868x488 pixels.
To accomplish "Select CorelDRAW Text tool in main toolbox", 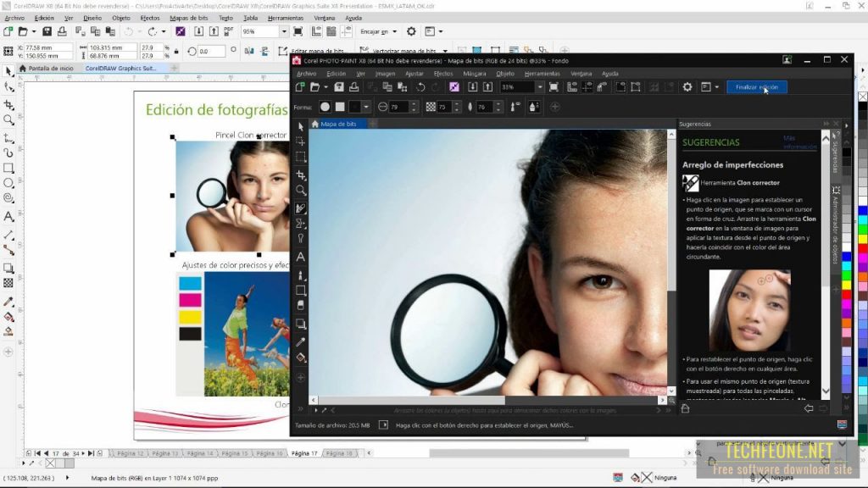I will tap(8, 216).
